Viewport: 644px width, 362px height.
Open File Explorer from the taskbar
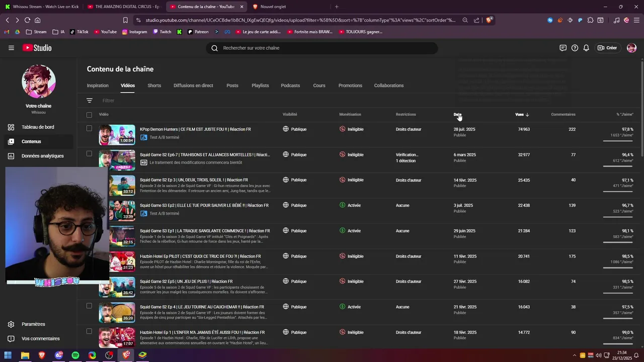coord(25,355)
